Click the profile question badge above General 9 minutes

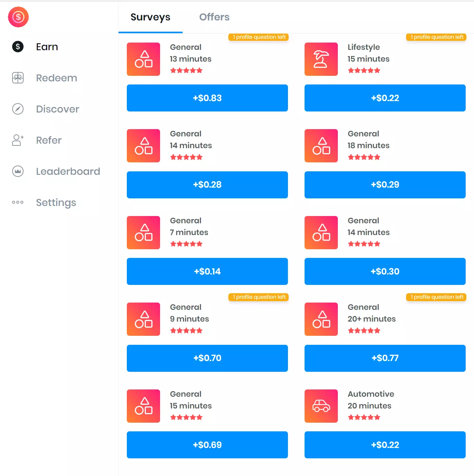click(x=258, y=297)
